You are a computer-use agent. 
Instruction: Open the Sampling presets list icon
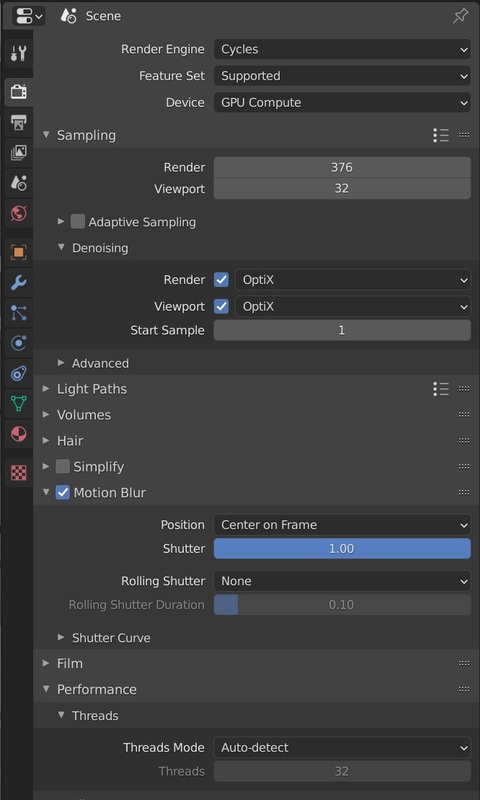(441, 135)
